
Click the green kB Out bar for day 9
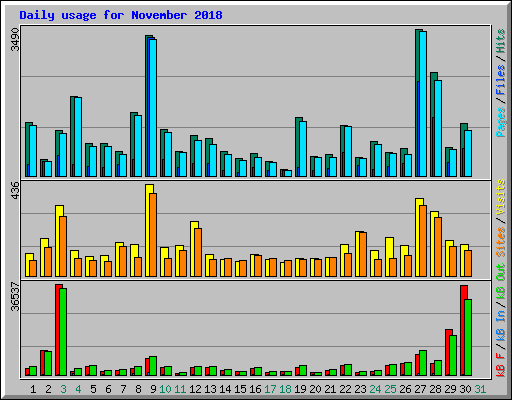tap(153, 366)
